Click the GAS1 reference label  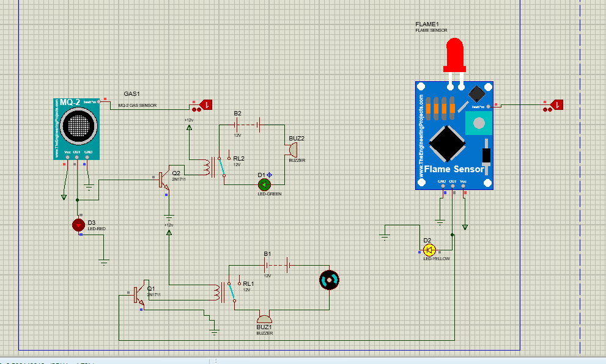[x=132, y=94]
